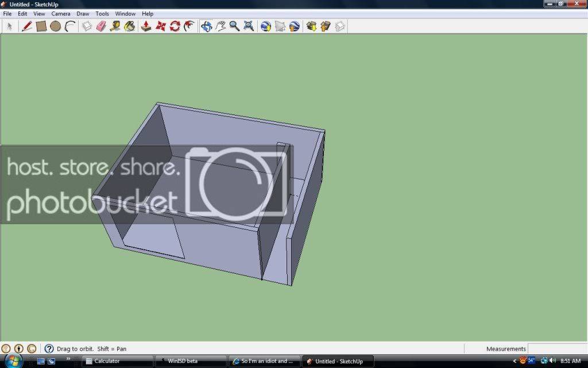Select the Offset tool
Viewport: 588px width, 368px height.
click(x=189, y=26)
